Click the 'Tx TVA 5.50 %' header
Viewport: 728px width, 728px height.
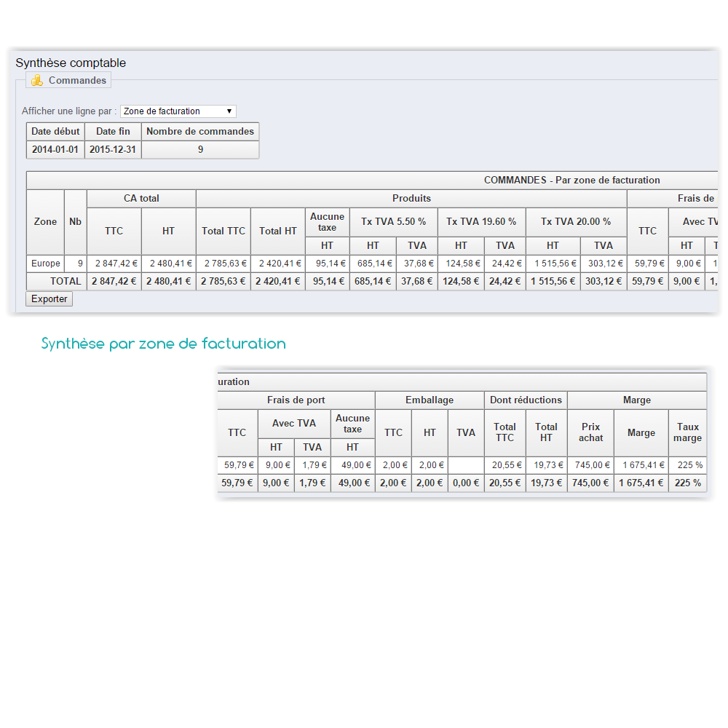(393, 222)
